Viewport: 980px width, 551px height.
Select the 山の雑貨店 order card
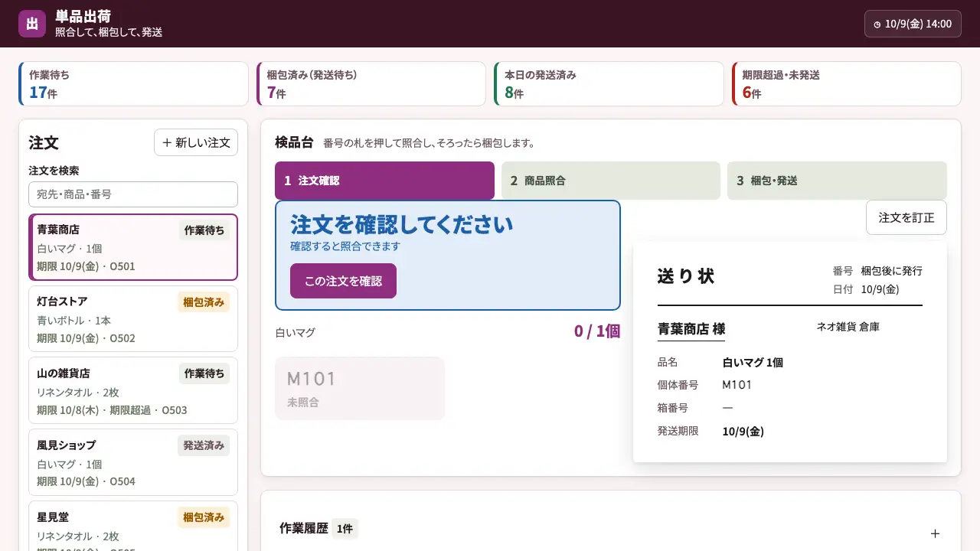coord(133,391)
